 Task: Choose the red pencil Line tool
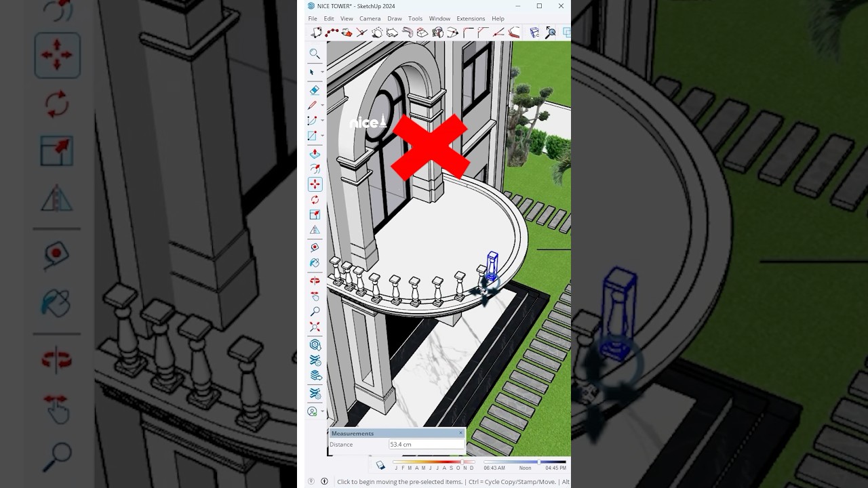pos(313,106)
